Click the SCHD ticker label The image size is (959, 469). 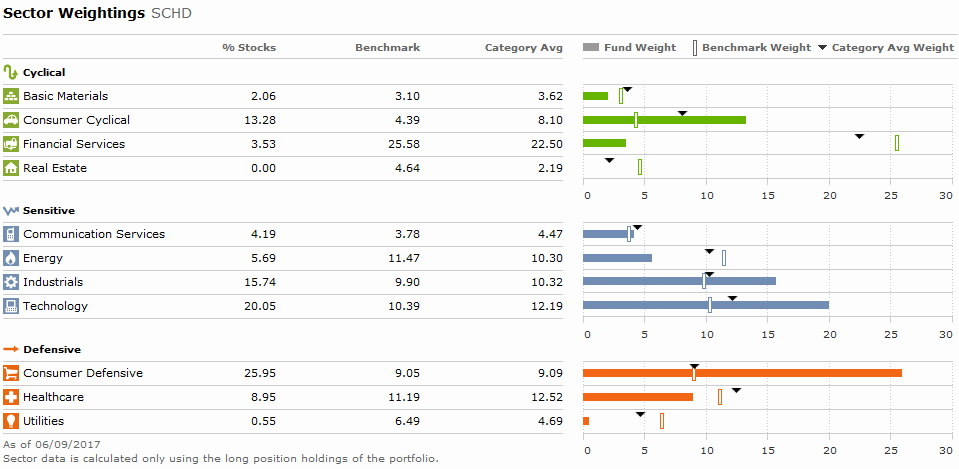(171, 13)
